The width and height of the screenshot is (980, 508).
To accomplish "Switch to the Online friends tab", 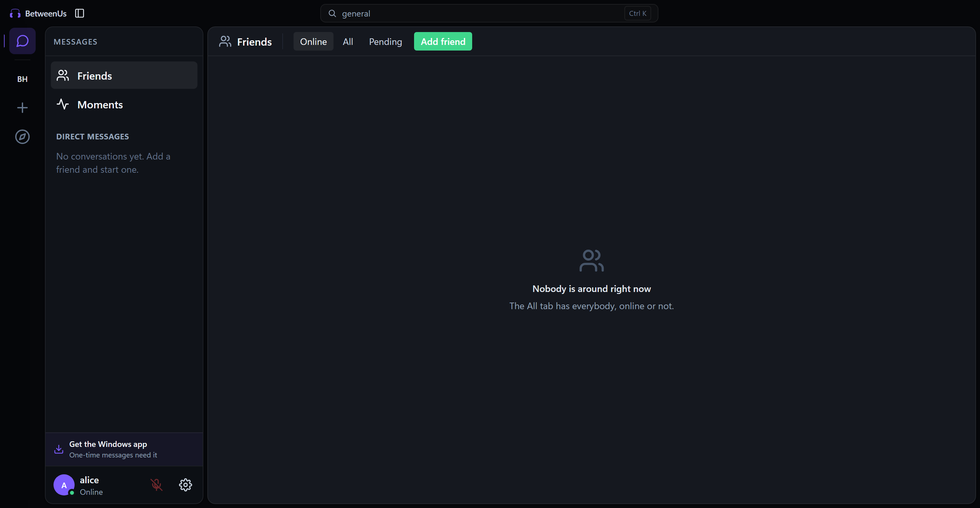I will pos(313,42).
